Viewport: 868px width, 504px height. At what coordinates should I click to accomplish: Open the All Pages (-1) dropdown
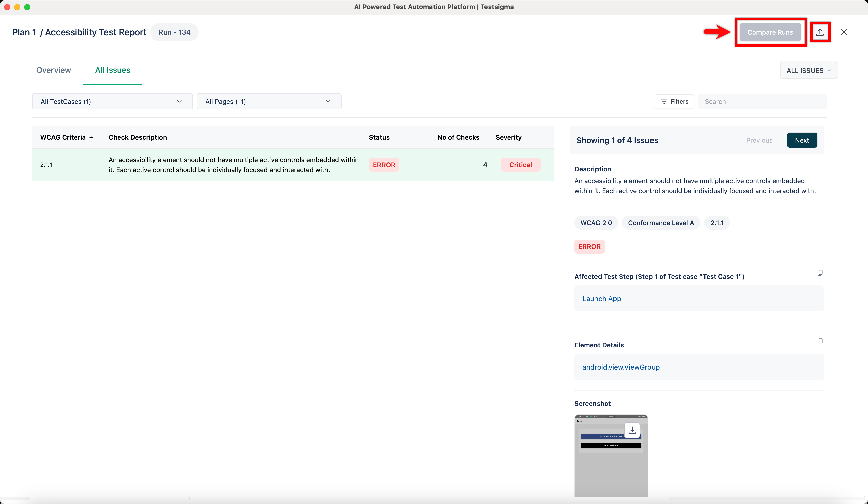tap(269, 102)
